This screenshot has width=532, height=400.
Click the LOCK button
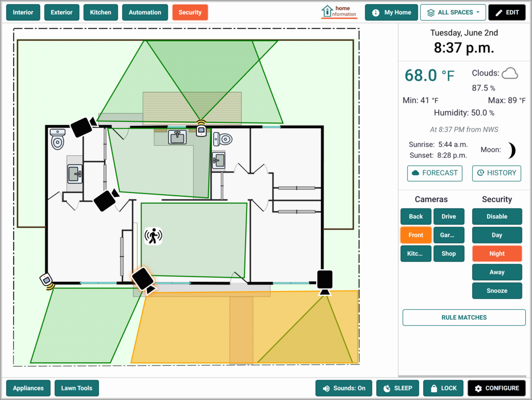coord(443,388)
